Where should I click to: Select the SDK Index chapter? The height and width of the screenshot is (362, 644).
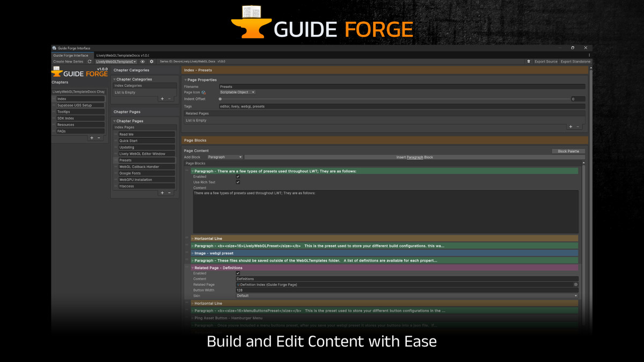(x=80, y=119)
